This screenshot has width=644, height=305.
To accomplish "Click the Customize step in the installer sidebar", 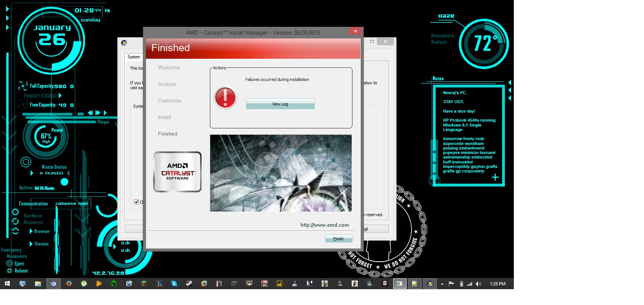I will click(169, 101).
